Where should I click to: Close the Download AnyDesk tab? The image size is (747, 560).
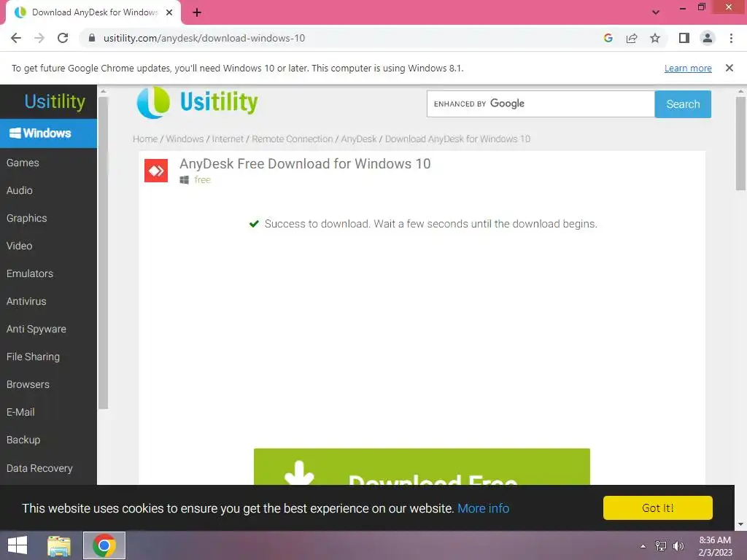(x=169, y=12)
